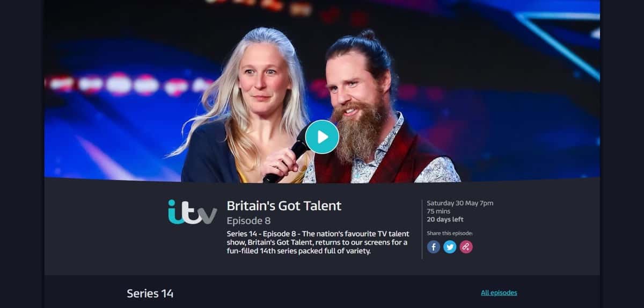Click the Episode 8 subtitle

click(248, 220)
